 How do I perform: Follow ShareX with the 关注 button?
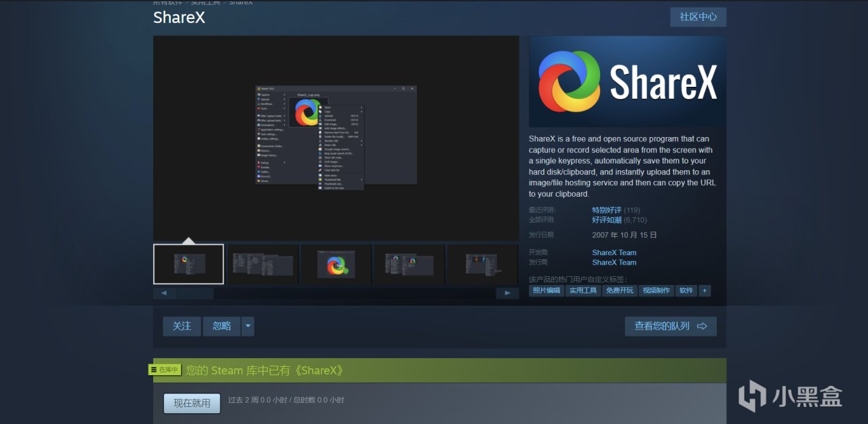click(x=182, y=326)
